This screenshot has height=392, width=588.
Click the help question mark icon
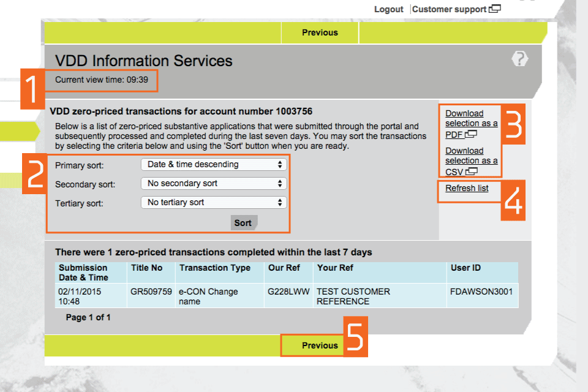(x=519, y=59)
